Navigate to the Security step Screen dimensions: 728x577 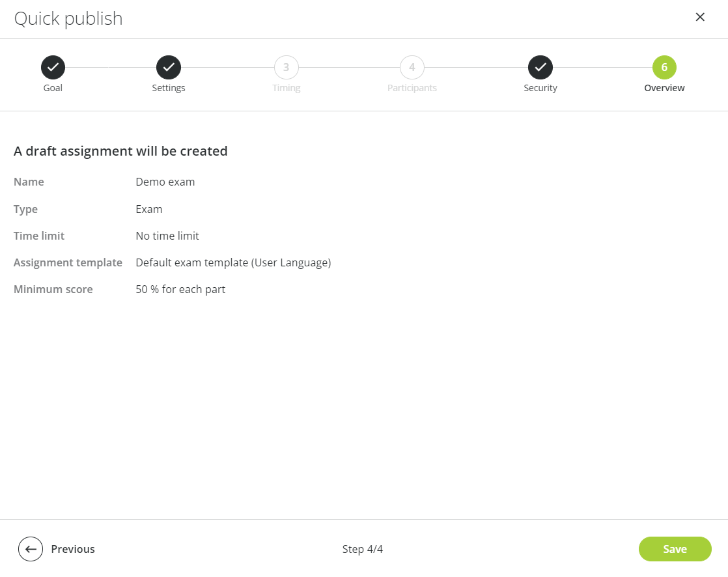coord(540,87)
